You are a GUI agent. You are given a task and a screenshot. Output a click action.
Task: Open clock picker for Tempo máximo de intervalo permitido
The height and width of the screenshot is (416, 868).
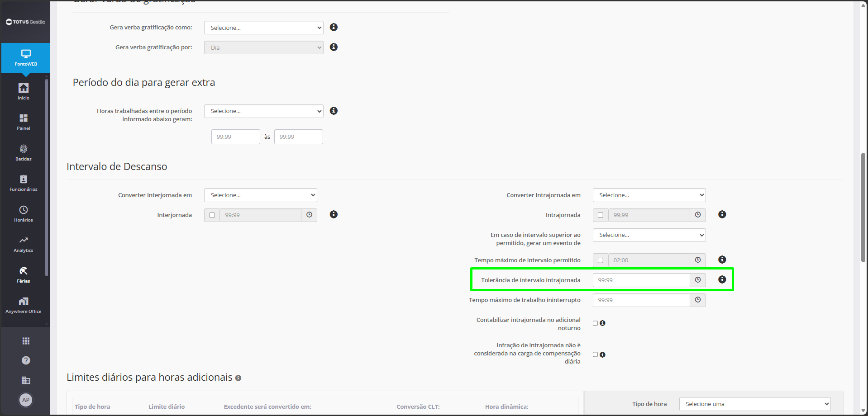pyautogui.click(x=698, y=260)
